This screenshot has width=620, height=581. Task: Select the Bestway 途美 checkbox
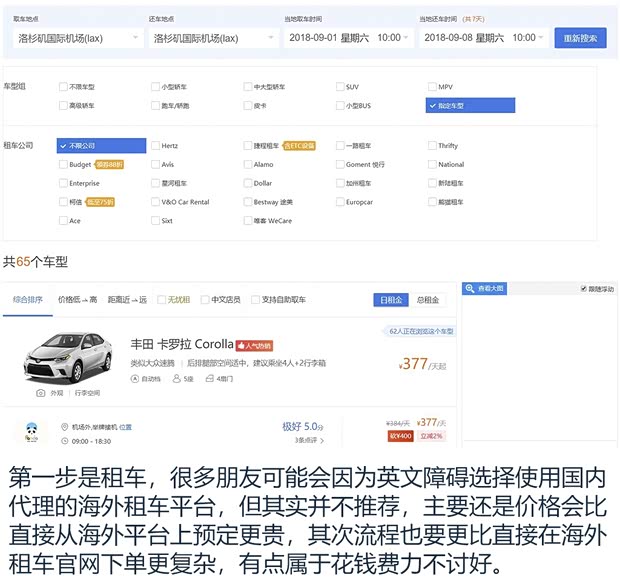[248, 202]
